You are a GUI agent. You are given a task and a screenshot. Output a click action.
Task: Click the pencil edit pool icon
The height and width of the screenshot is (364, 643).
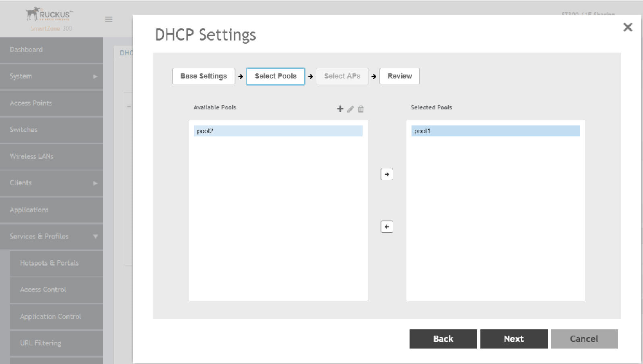(x=350, y=109)
